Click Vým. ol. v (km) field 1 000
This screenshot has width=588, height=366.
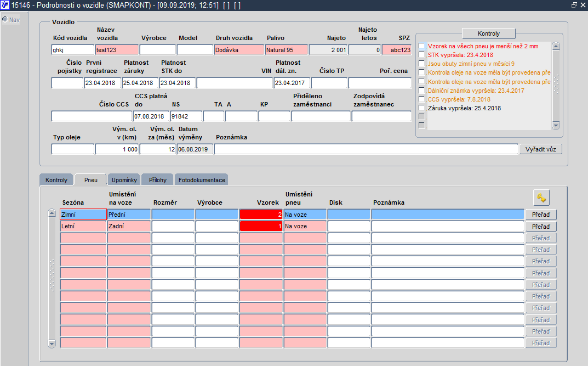(x=117, y=149)
